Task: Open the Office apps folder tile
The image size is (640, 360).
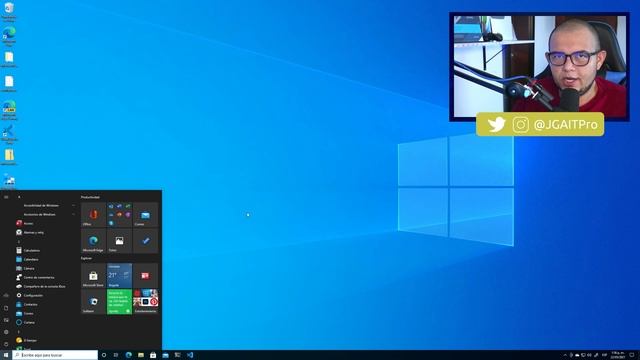Action: coord(119,215)
